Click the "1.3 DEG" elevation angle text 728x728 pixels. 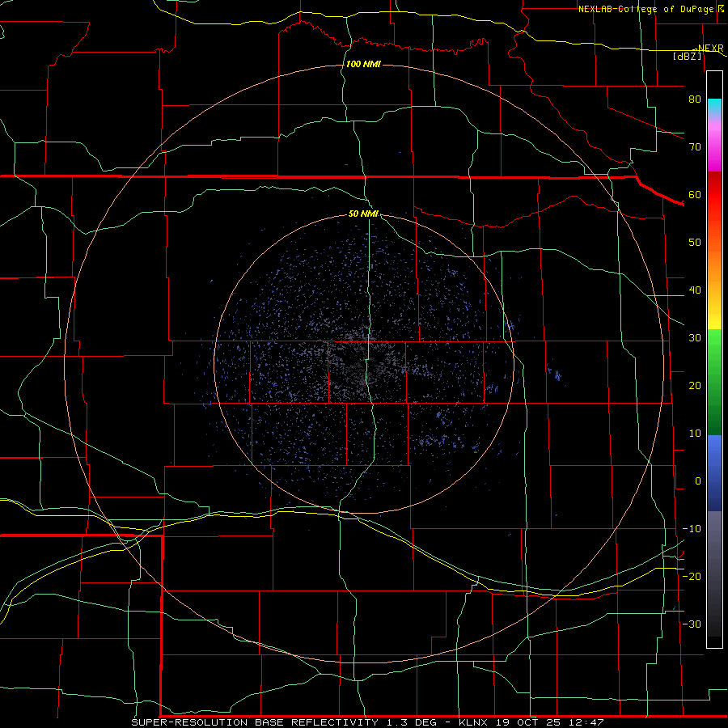point(412,722)
